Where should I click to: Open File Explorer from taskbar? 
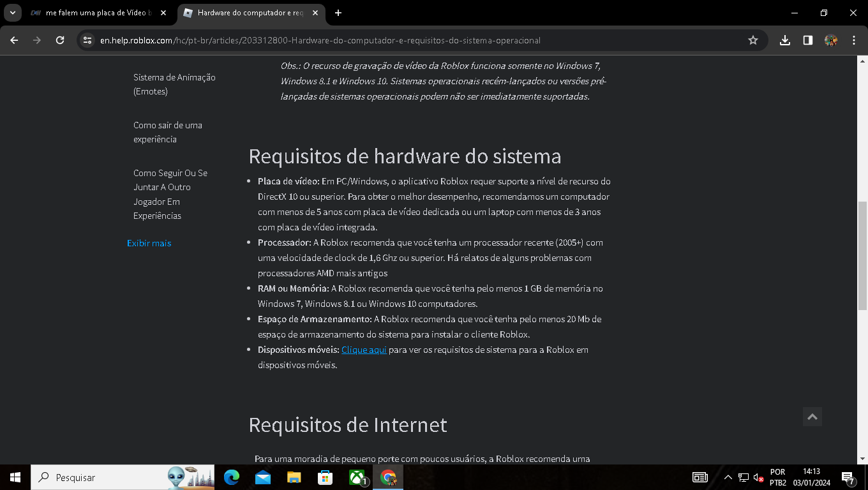pos(294,477)
